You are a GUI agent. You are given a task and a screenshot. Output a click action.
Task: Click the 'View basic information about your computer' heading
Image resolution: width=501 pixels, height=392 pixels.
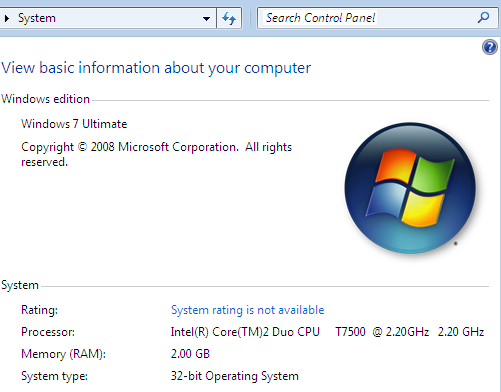tap(156, 68)
